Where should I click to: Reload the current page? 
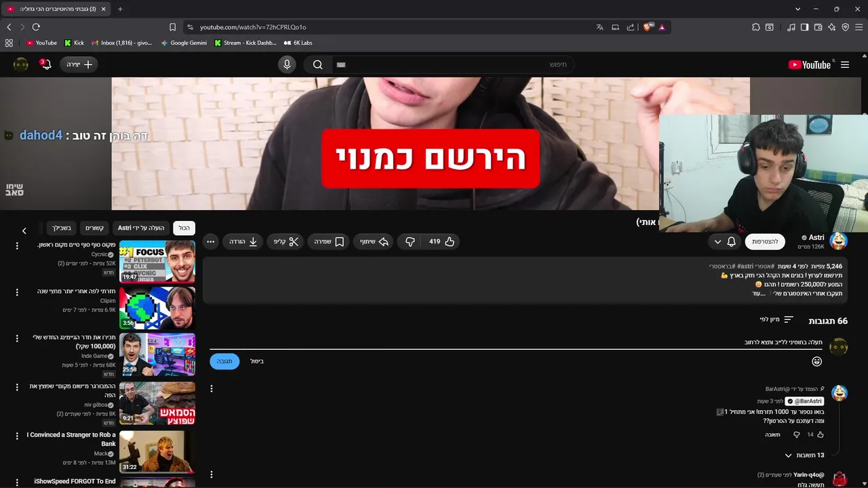click(x=36, y=27)
